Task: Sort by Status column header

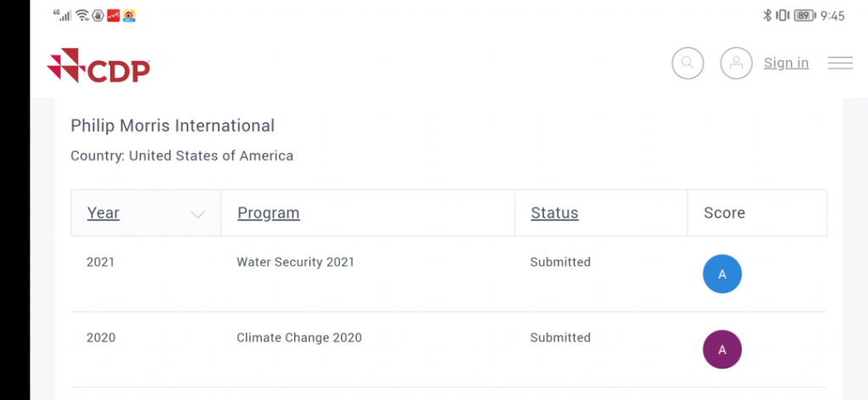Action: point(554,213)
